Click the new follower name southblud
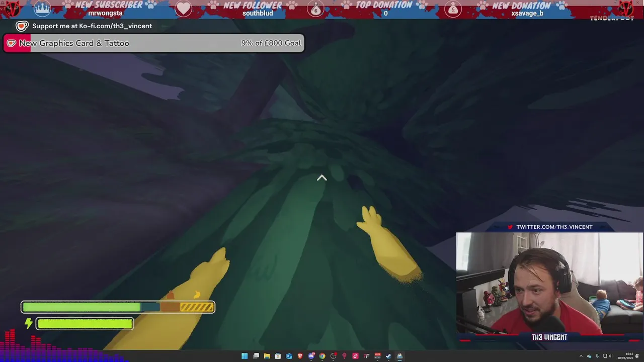The image size is (644, 362). click(258, 14)
